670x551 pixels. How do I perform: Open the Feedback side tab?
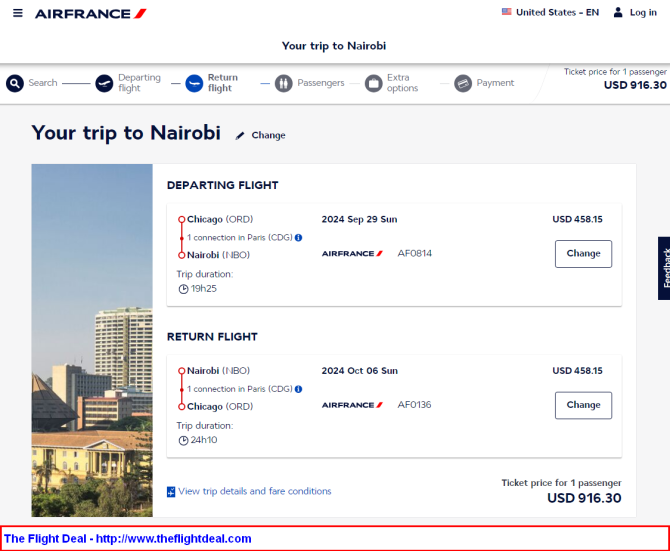pyautogui.click(x=664, y=268)
